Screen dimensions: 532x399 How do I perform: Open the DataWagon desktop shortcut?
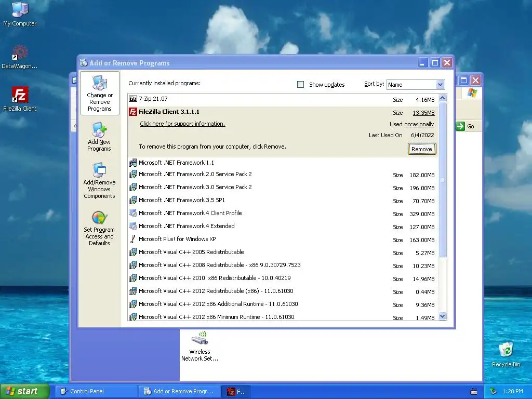[x=20, y=57]
